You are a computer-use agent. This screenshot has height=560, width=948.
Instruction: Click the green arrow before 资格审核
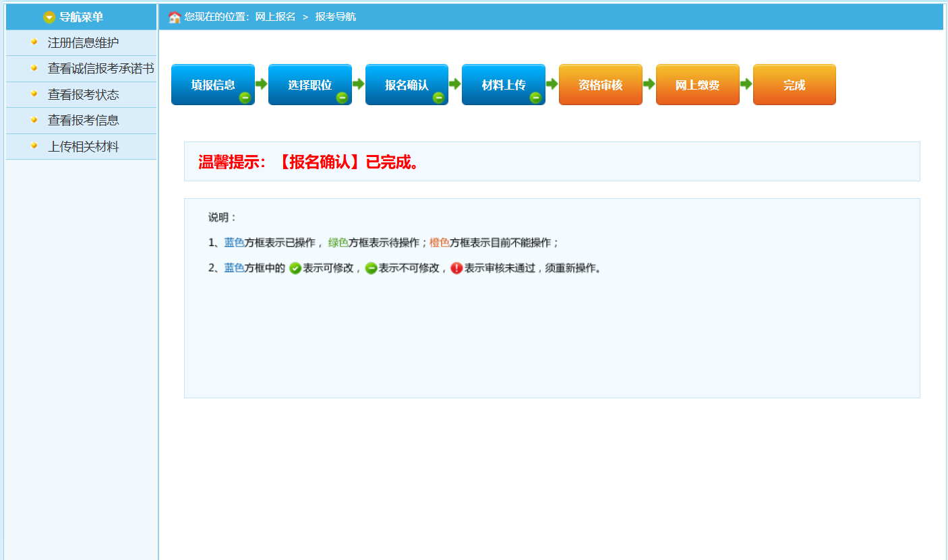(x=552, y=84)
